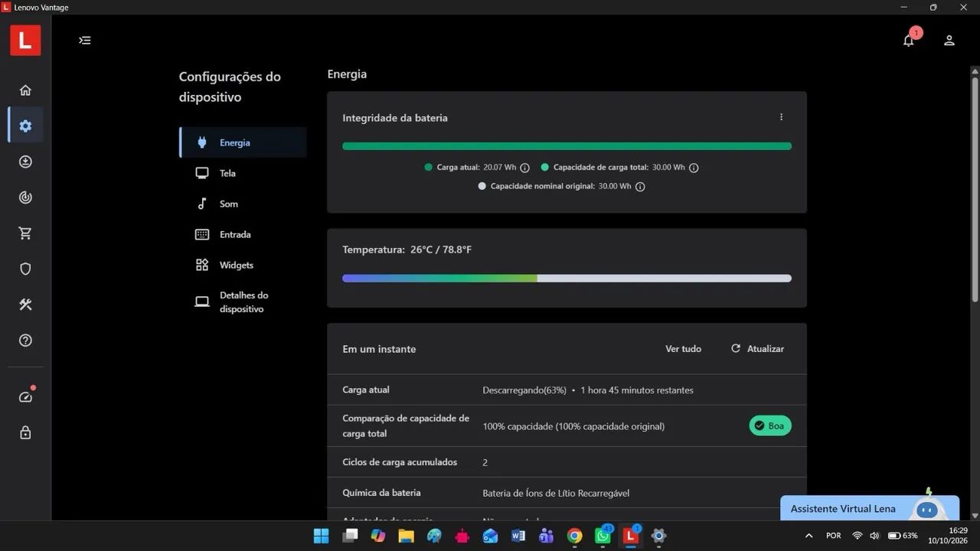
Task: Open the help question mark icon
Action: coord(25,341)
